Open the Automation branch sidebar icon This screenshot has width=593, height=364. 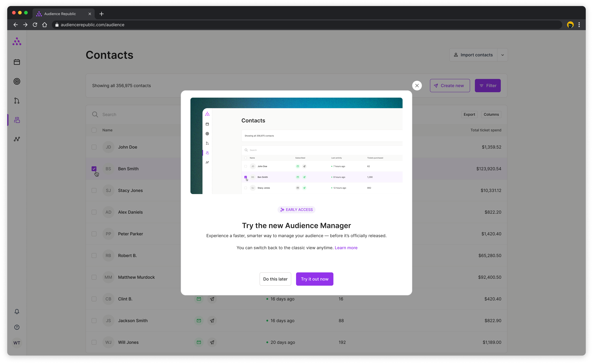click(x=17, y=101)
